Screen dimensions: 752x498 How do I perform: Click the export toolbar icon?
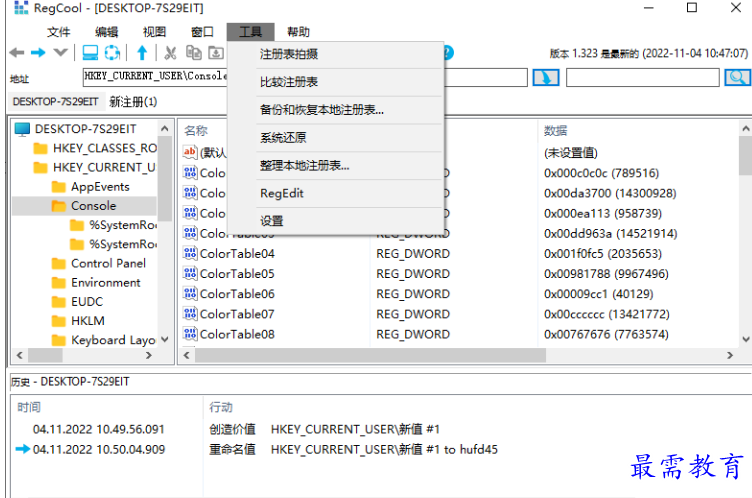[x=216, y=52]
